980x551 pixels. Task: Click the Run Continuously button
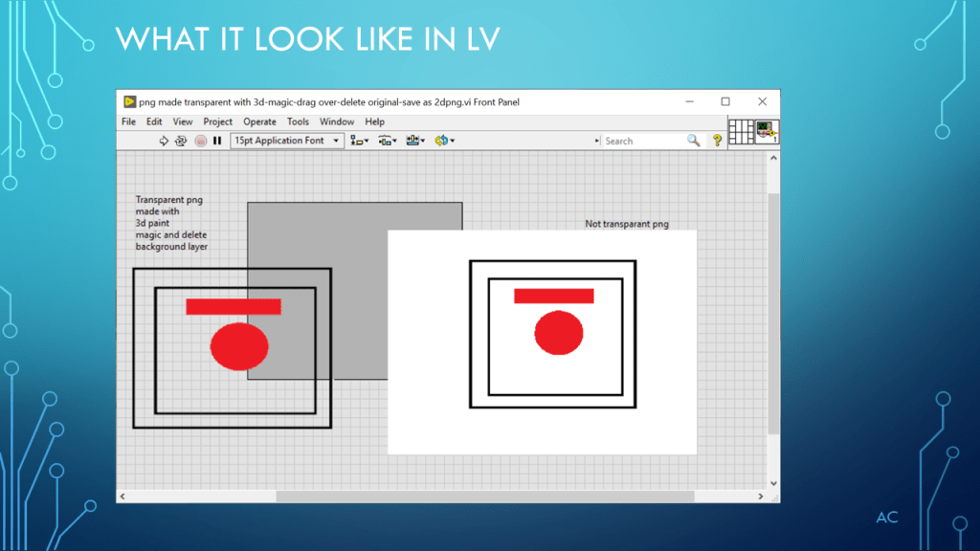pyautogui.click(x=181, y=141)
